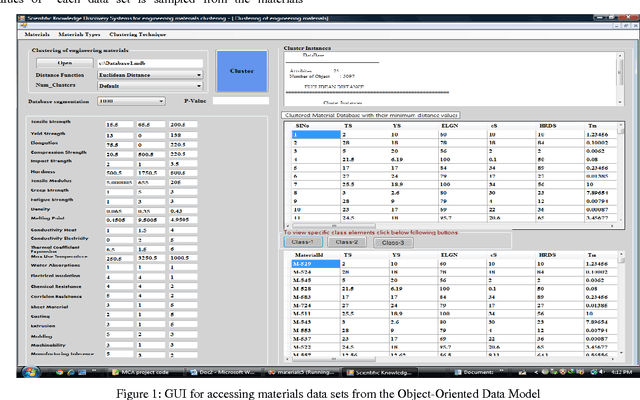This screenshot has width=640, height=400.
Task: Switch to Doc2 - Microsoft Word taskbar item
Action: (x=222, y=372)
